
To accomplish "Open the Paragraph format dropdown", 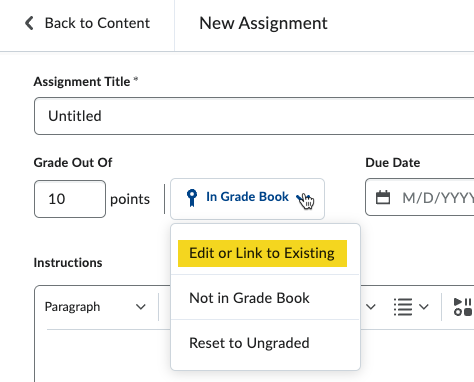I will click(95, 307).
